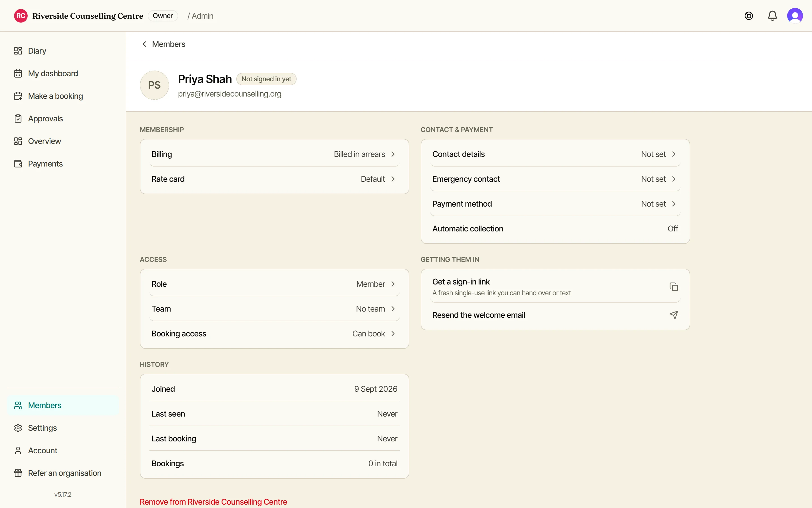The width and height of the screenshot is (812, 508).
Task: Click the Overview grid icon
Action: click(18, 141)
